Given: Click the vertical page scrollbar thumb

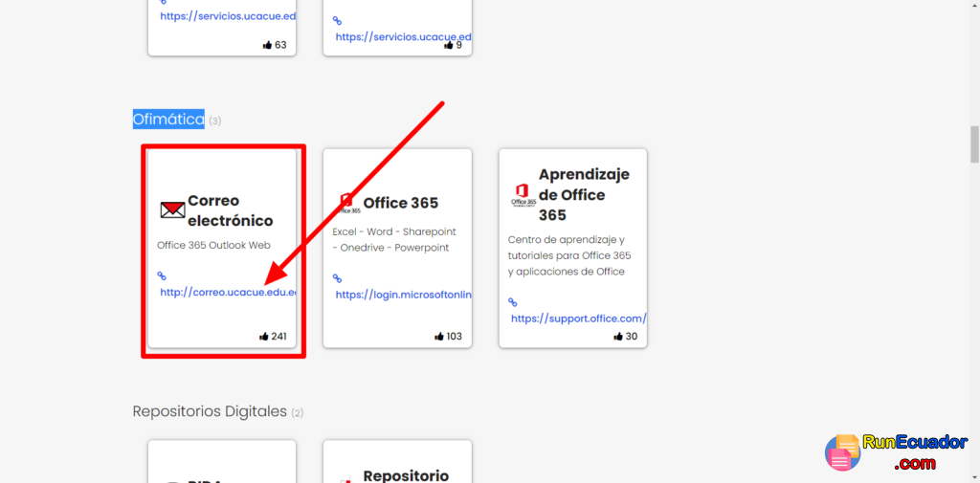Looking at the screenshot, I should [974, 143].
